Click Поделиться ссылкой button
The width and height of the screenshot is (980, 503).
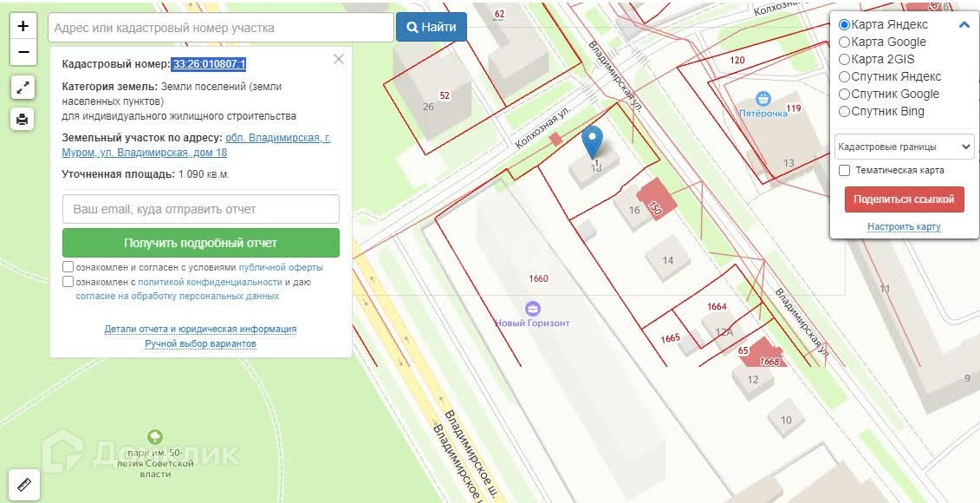(x=905, y=199)
